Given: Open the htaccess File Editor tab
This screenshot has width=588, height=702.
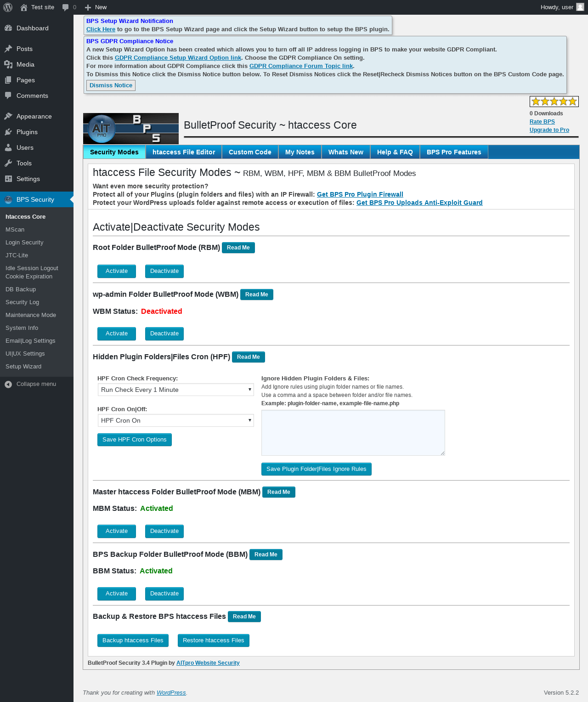Looking at the screenshot, I should [x=184, y=152].
